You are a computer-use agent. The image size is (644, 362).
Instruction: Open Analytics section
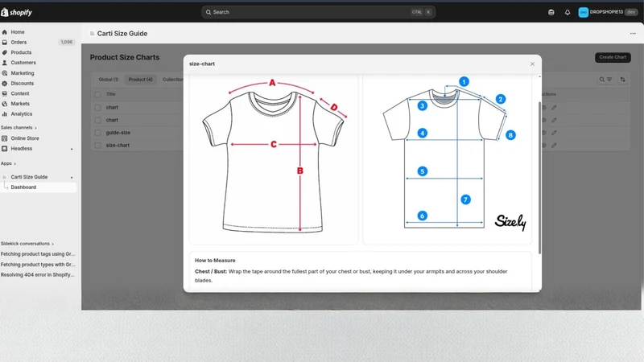click(22, 114)
